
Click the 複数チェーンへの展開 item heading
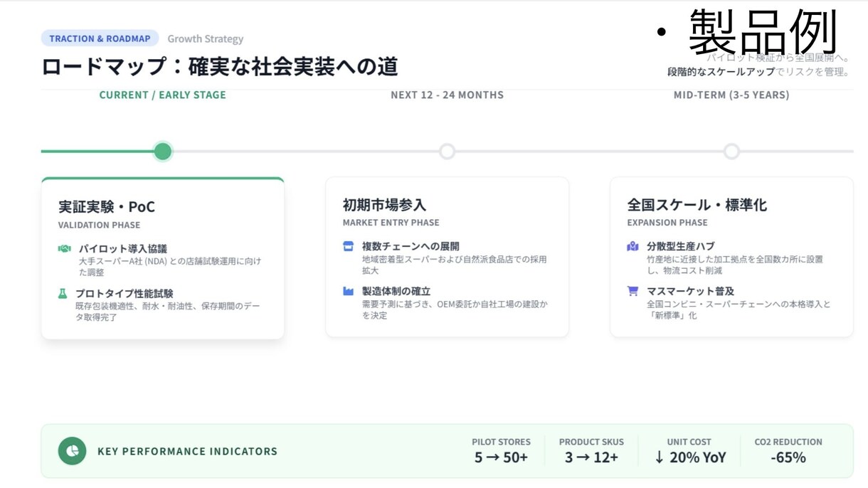tap(411, 246)
